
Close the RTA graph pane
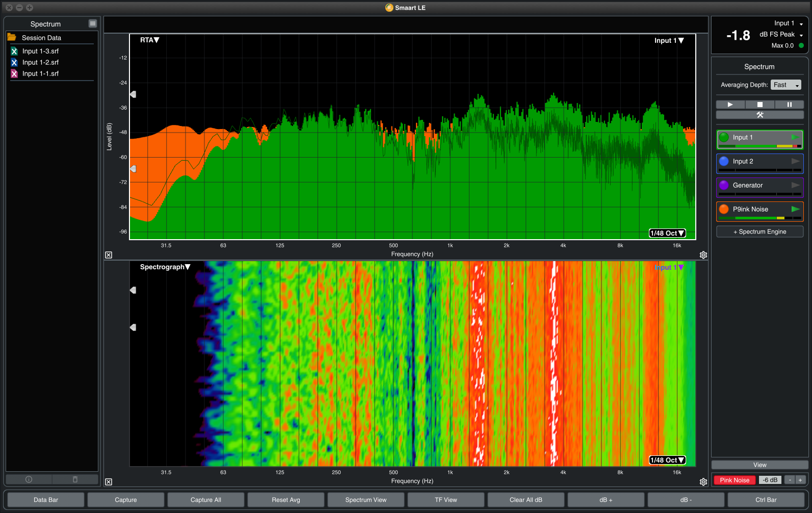point(109,255)
